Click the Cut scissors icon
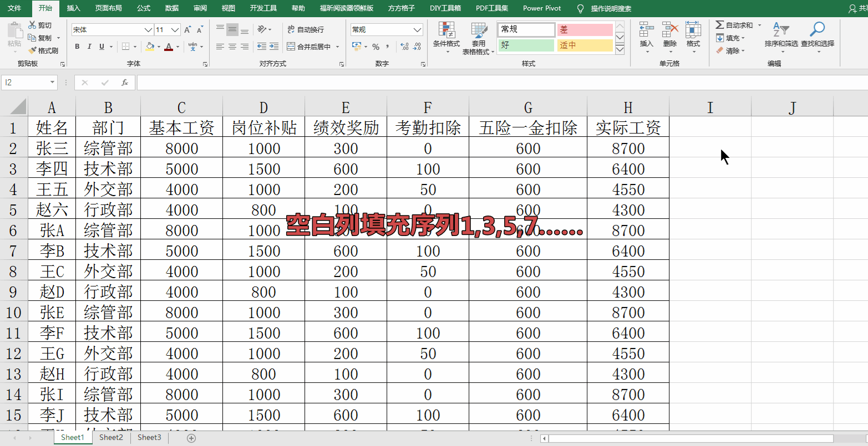 pos(32,25)
